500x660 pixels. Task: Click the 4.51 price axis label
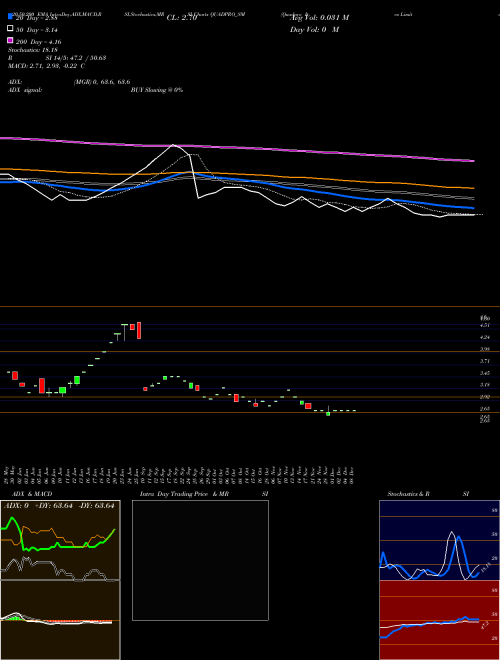tap(485, 325)
